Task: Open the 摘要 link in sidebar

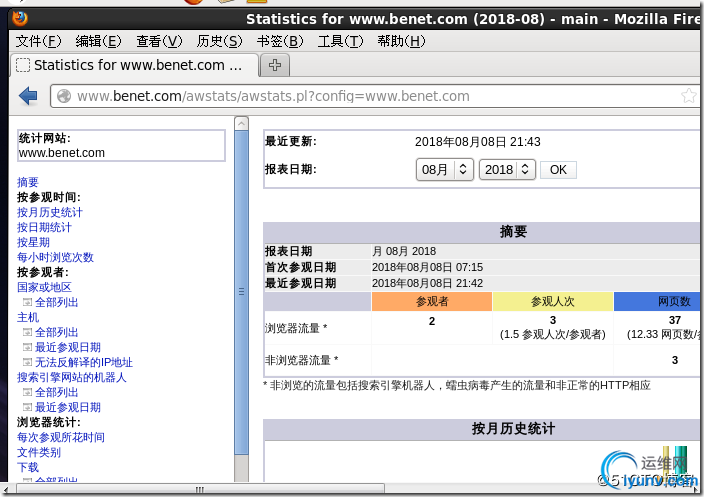Action: pyautogui.click(x=28, y=182)
